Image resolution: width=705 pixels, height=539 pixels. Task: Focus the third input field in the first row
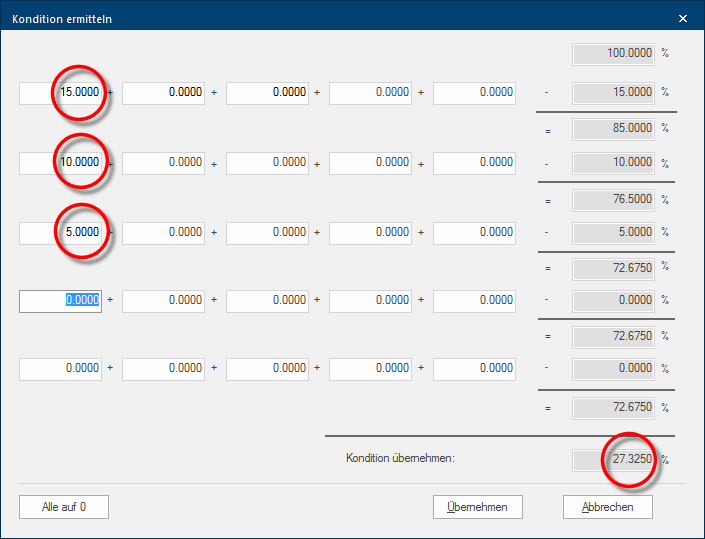(267, 93)
